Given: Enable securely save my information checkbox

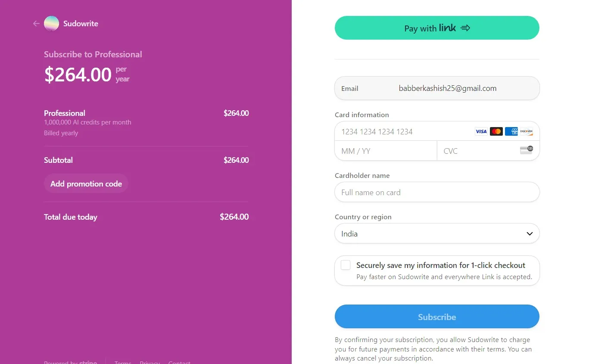Looking at the screenshot, I should click(x=346, y=265).
